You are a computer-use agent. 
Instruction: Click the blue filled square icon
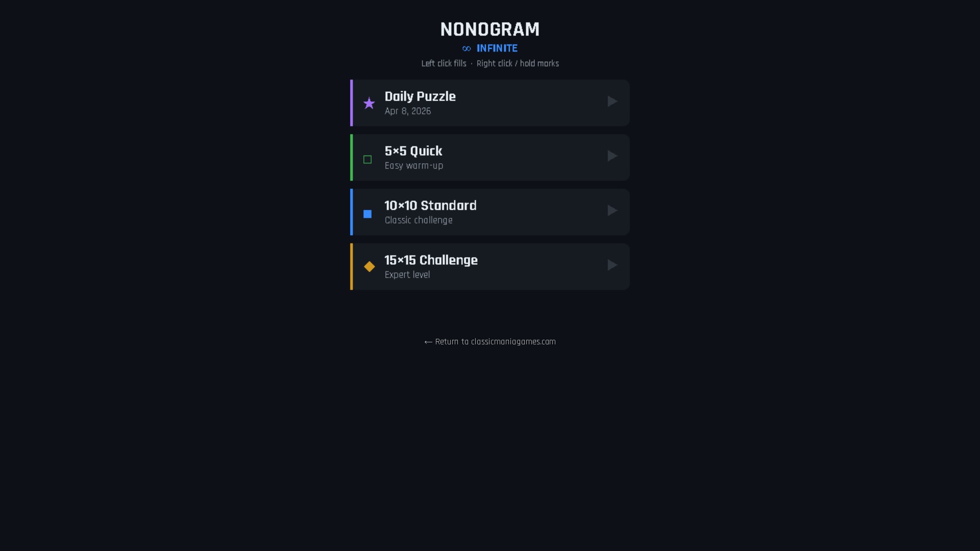click(367, 214)
